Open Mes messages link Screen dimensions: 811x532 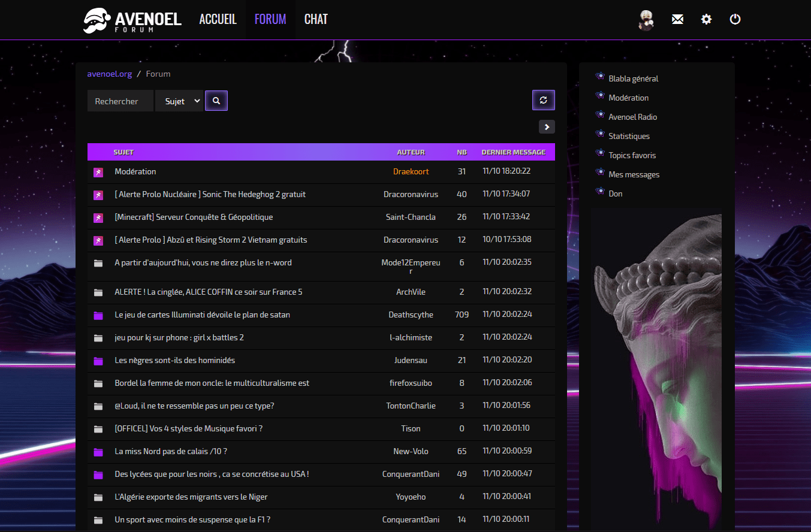[634, 174]
